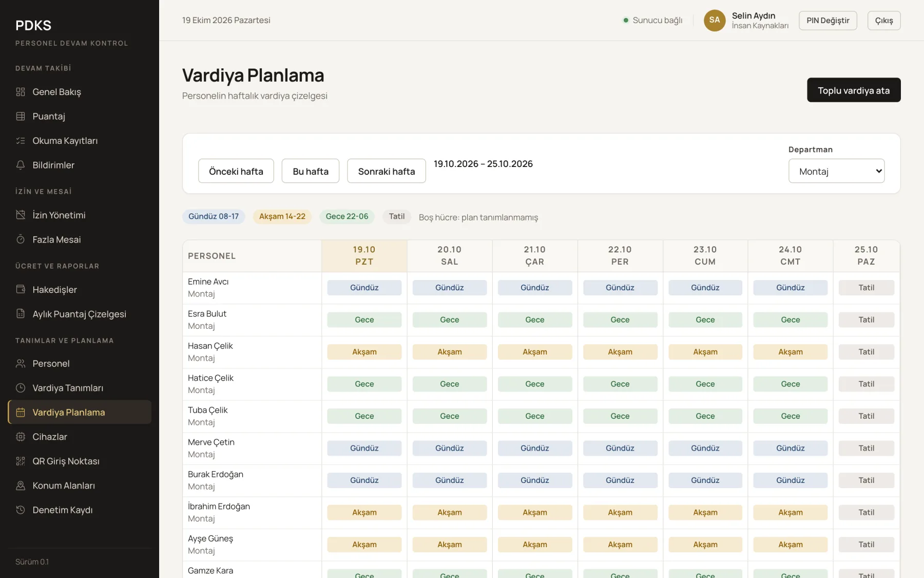Click date range 19.10.2026 – 25.10.2026

pos(483,164)
